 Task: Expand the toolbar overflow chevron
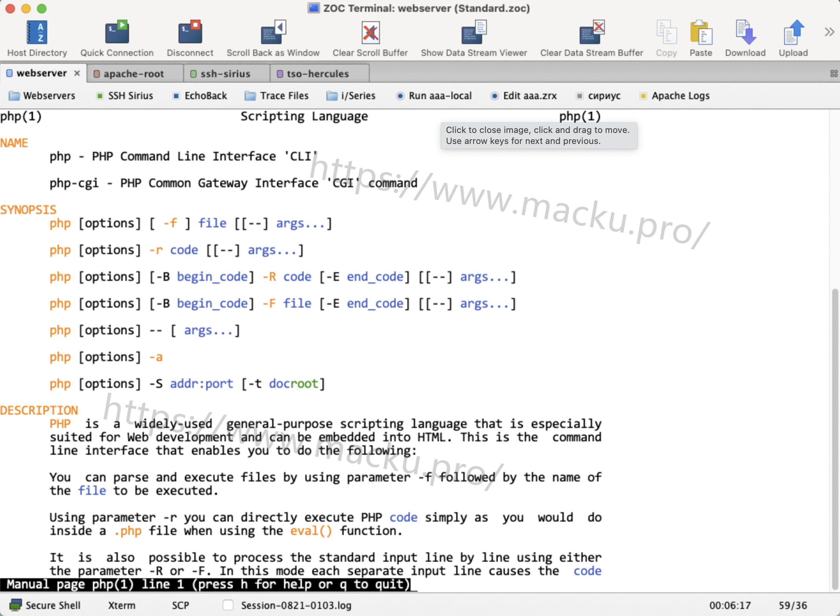[x=829, y=32]
